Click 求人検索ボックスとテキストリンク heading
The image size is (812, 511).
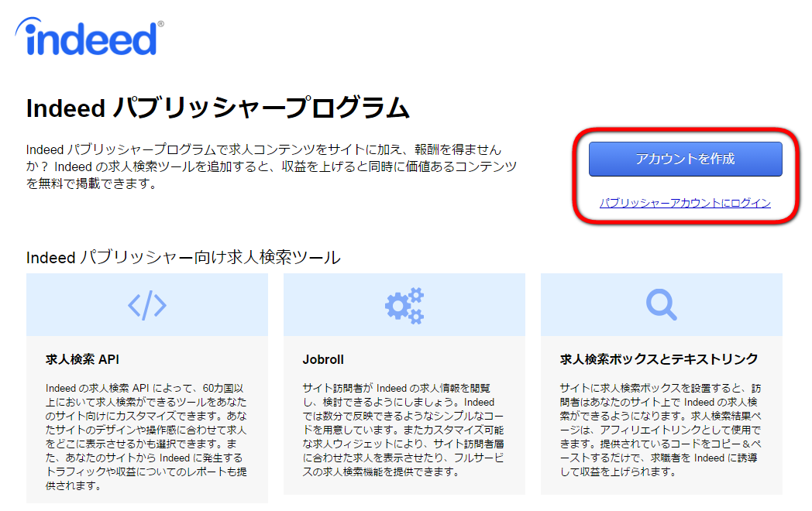click(x=659, y=359)
